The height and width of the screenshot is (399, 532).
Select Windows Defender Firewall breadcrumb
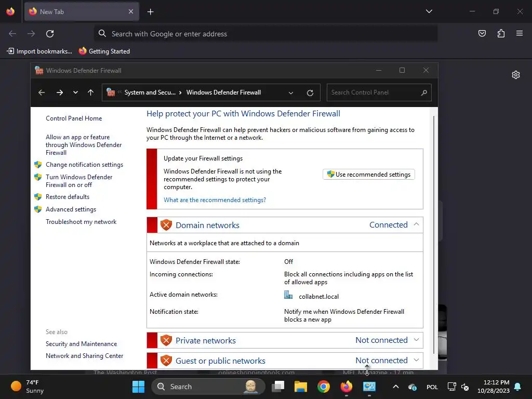(223, 92)
